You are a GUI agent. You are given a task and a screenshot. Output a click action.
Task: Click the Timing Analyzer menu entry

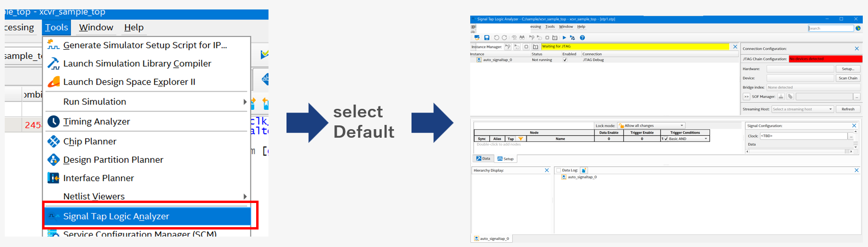pos(97,122)
